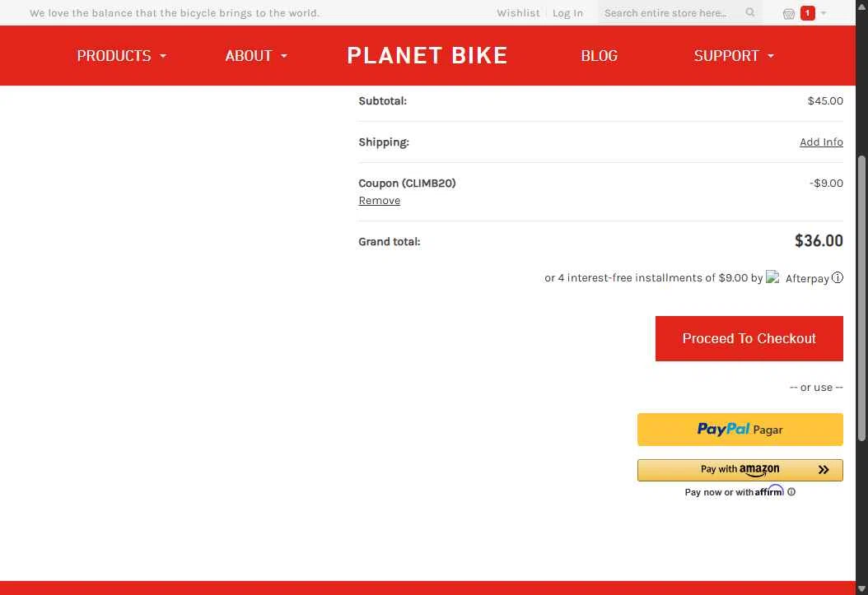Click Proceed To Checkout button
This screenshot has height=595, width=868.
pyautogui.click(x=749, y=338)
